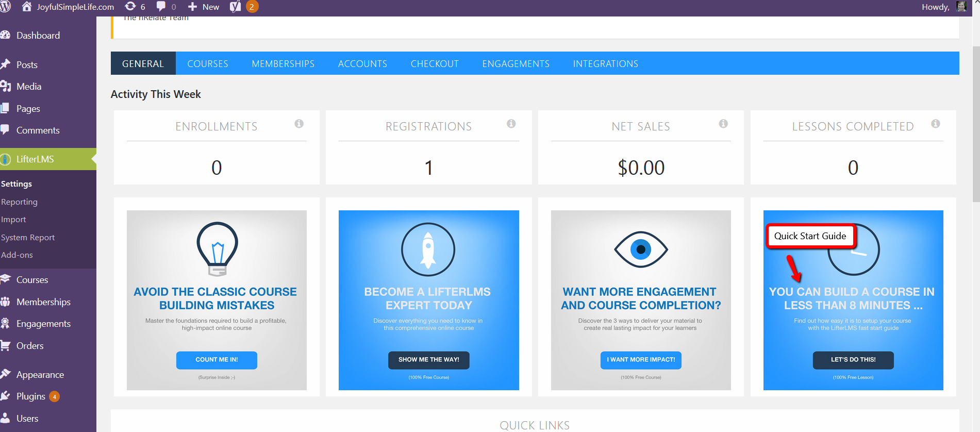Click the Comments speech bubble sidebar icon
The height and width of the screenshot is (432, 980).
click(x=5, y=130)
